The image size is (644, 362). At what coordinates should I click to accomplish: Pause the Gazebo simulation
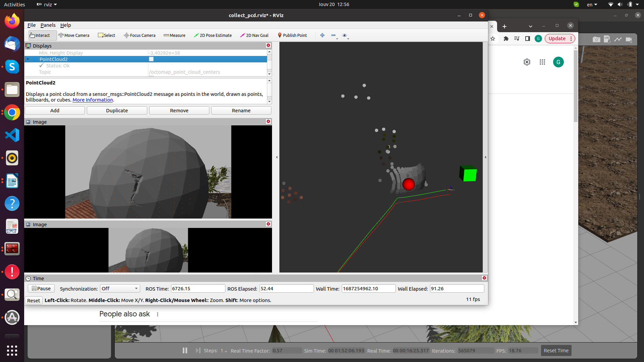[x=185, y=350]
